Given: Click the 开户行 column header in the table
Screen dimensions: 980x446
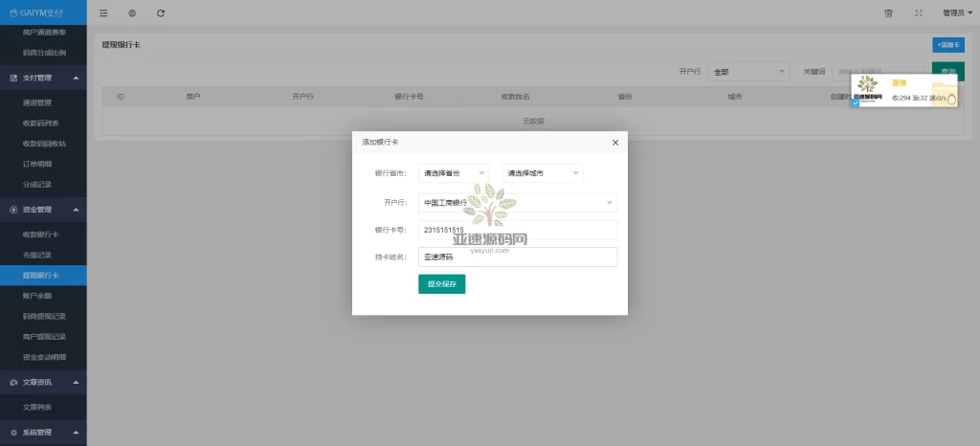Looking at the screenshot, I should pyautogui.click(x=302, y=97).
